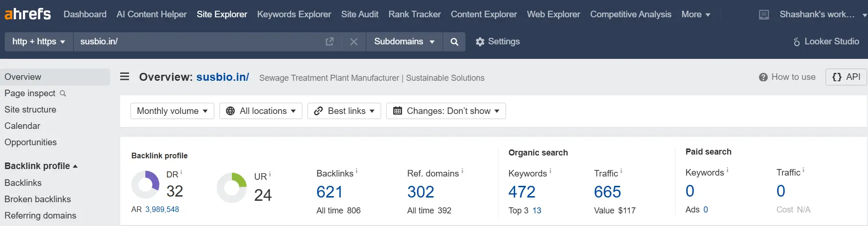868x226 pixels.
Task: Switch to the Keywords Explorer tab
Action: (294, 14)
